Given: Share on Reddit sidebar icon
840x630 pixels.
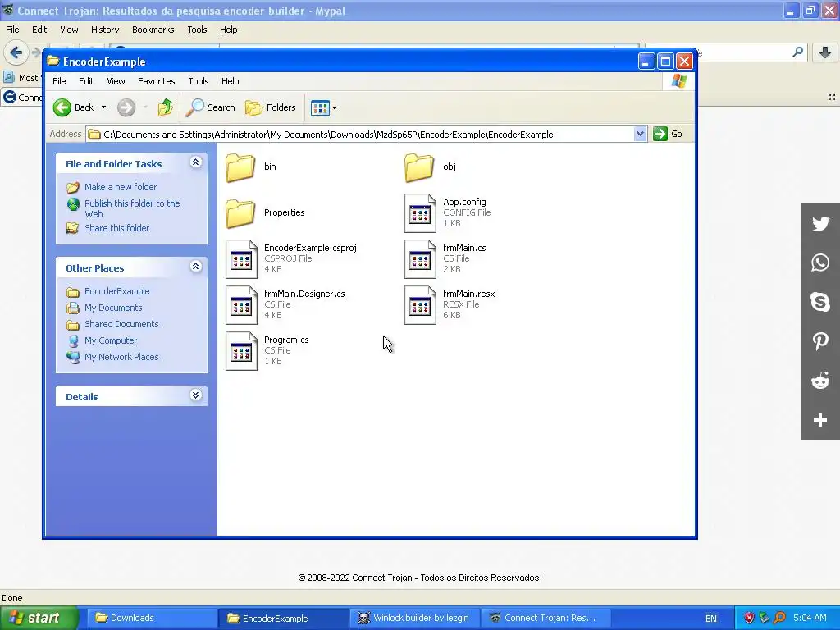Looking at the screenshot, I should [x=820, y=381].
